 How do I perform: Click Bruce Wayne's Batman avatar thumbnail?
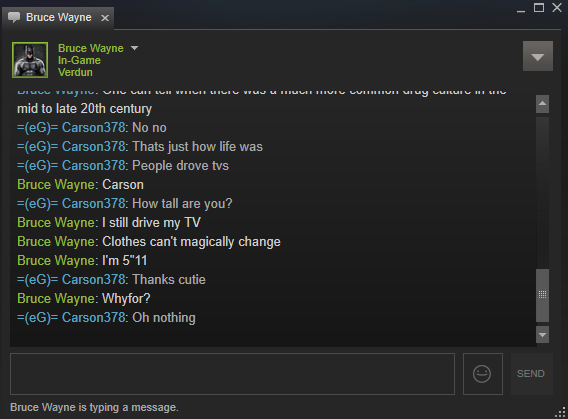coord(30,60)
